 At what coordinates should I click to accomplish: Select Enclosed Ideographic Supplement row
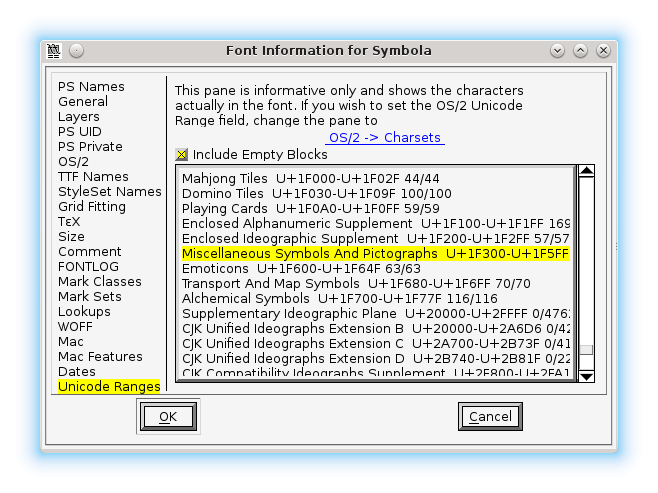[x=376, y=239]
